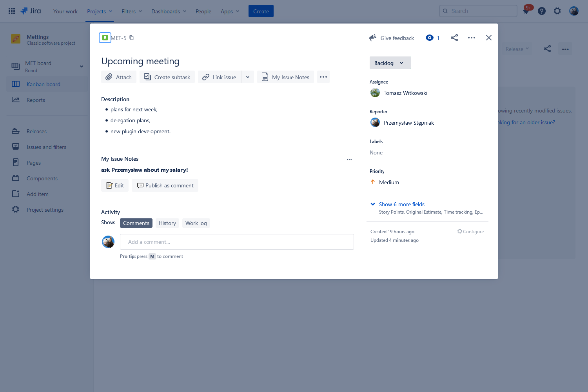Toggle the watch eye icon

pos(430,38)
